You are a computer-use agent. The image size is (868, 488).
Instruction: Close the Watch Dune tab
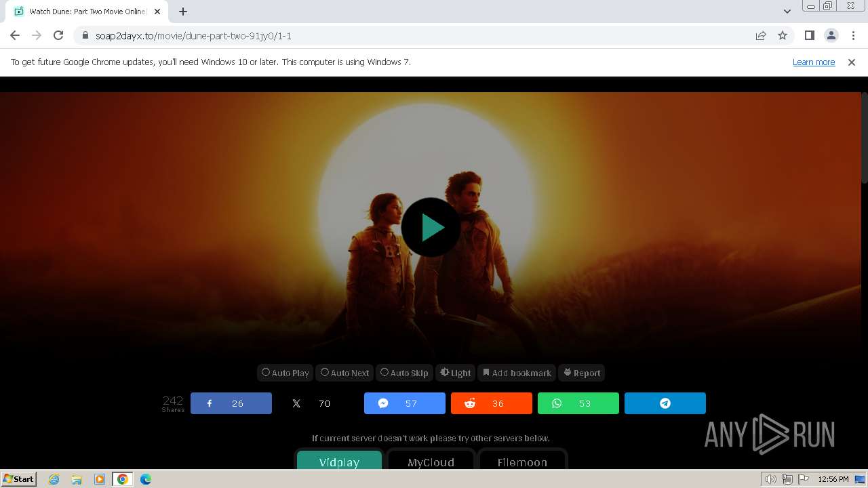(157, 12)
